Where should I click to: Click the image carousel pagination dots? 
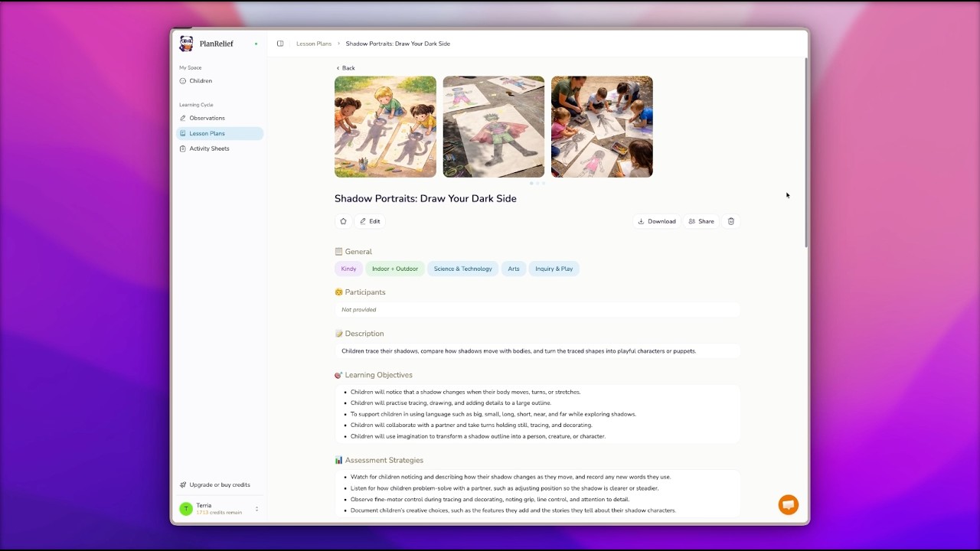click(537, 184)
